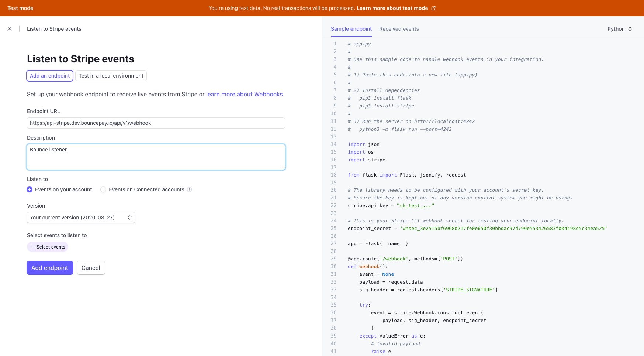This screenshot has height=356, width=644.
Task: Click the 'app = Flask(__name__)' line
Action: pos(378,244)
